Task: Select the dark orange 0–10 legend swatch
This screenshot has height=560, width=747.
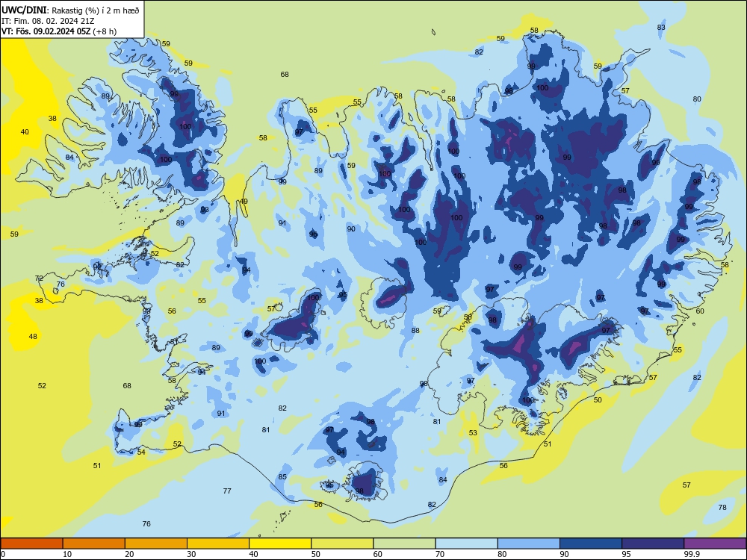Action: [31, 544]
